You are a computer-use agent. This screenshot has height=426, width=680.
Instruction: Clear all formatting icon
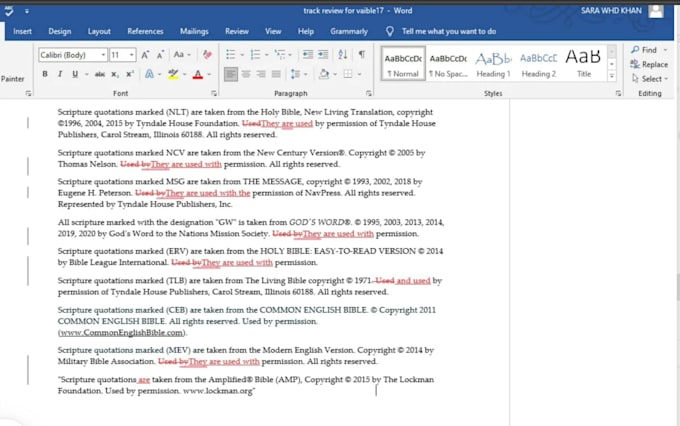pyautogui.click(x=207, y=55)
